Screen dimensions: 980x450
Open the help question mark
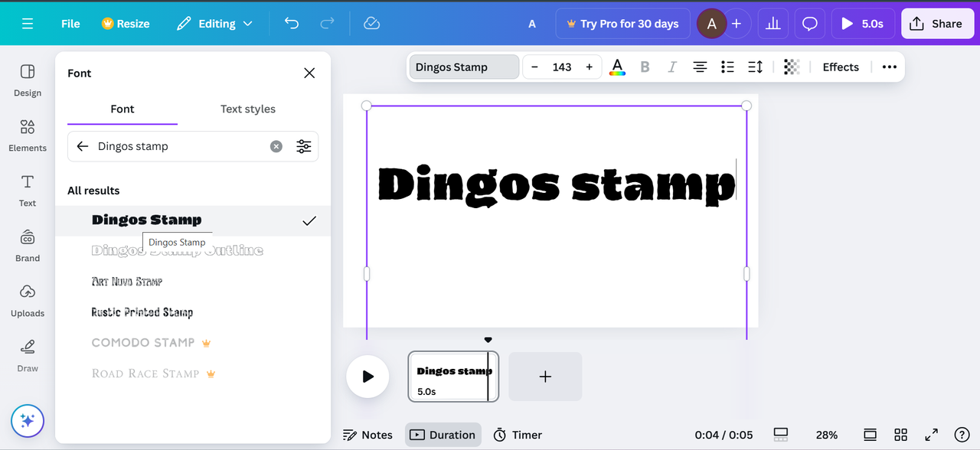click(962, 435)
